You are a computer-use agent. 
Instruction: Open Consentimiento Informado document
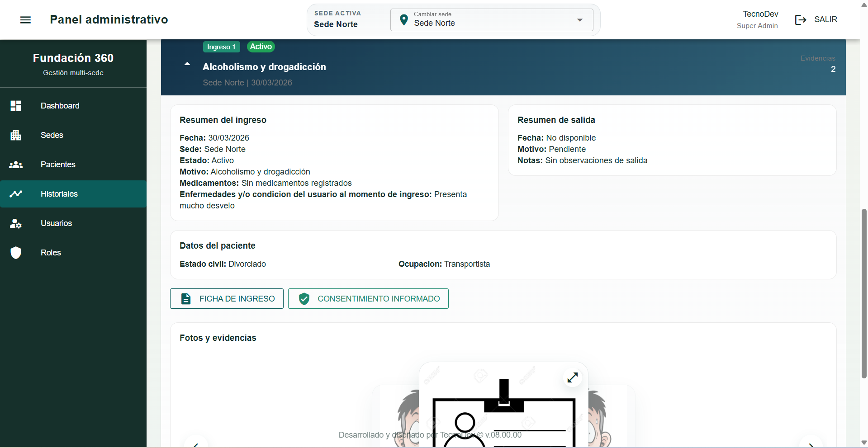tap(368, 299)
